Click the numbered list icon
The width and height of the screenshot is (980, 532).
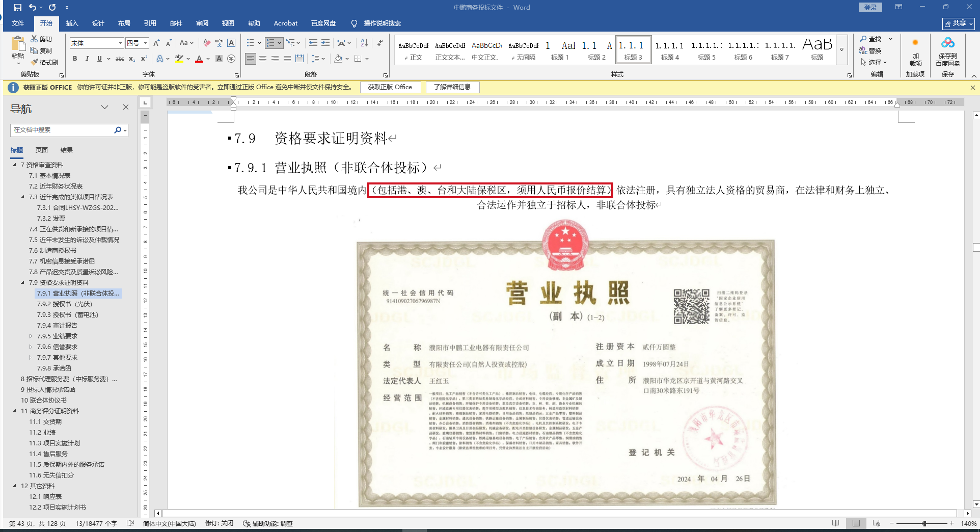click(270, 43)
